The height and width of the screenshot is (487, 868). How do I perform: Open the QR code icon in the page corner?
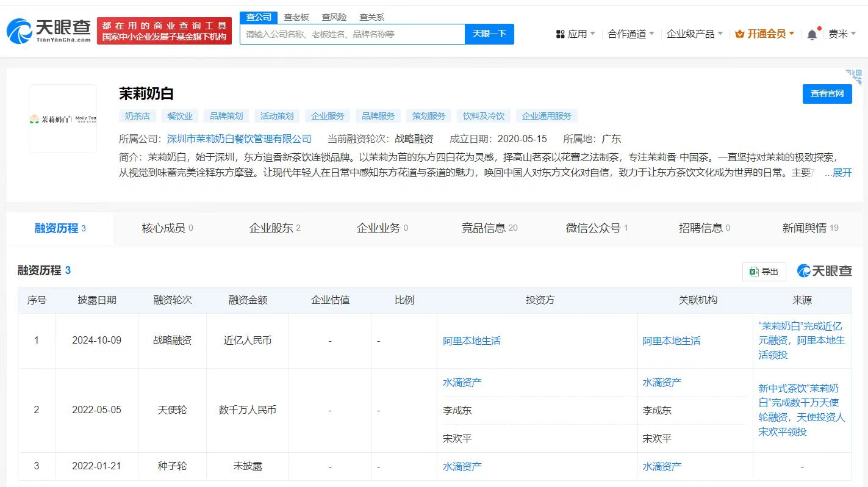coord(853,77)
